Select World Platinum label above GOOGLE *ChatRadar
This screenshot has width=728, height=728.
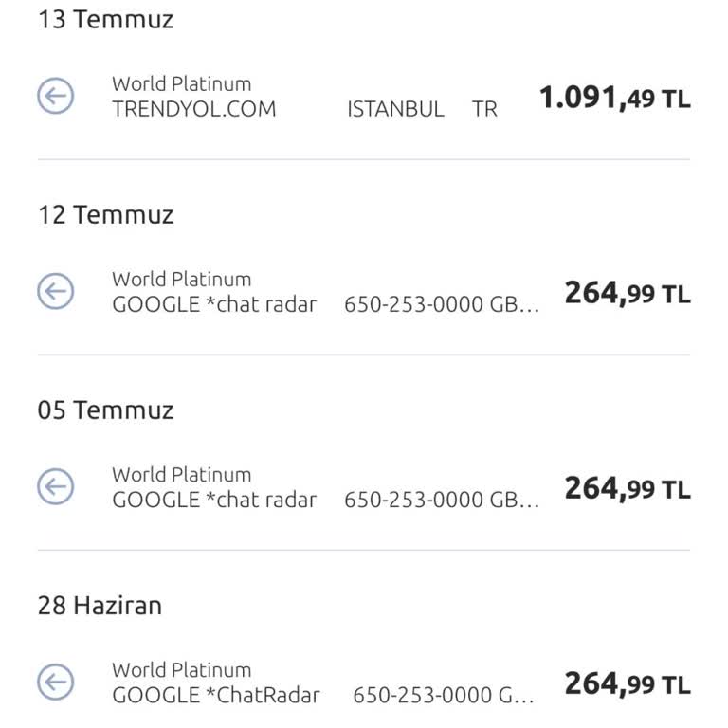(181, 669)
